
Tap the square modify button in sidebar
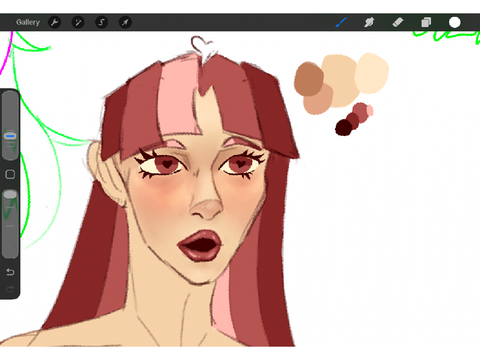click(10, 174)
